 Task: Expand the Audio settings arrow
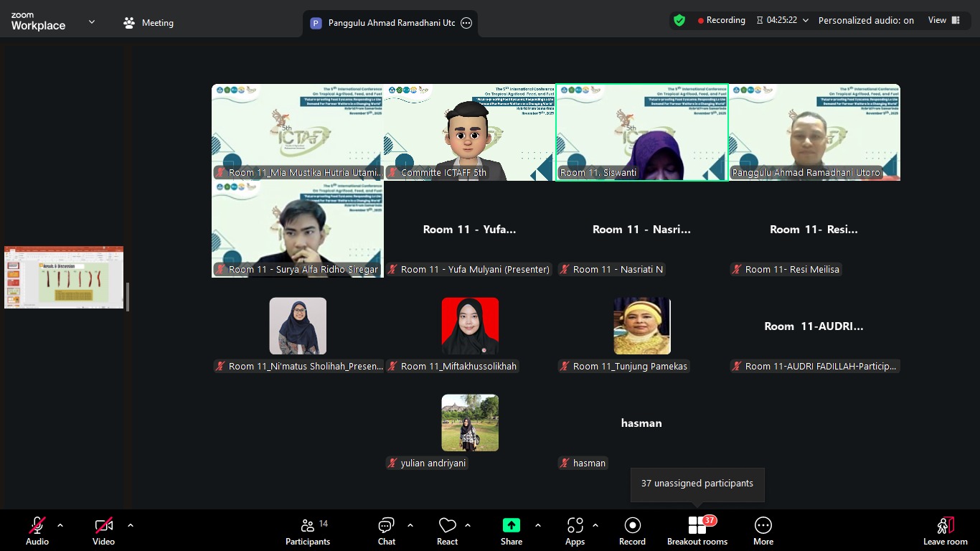[x=60, y=525]
